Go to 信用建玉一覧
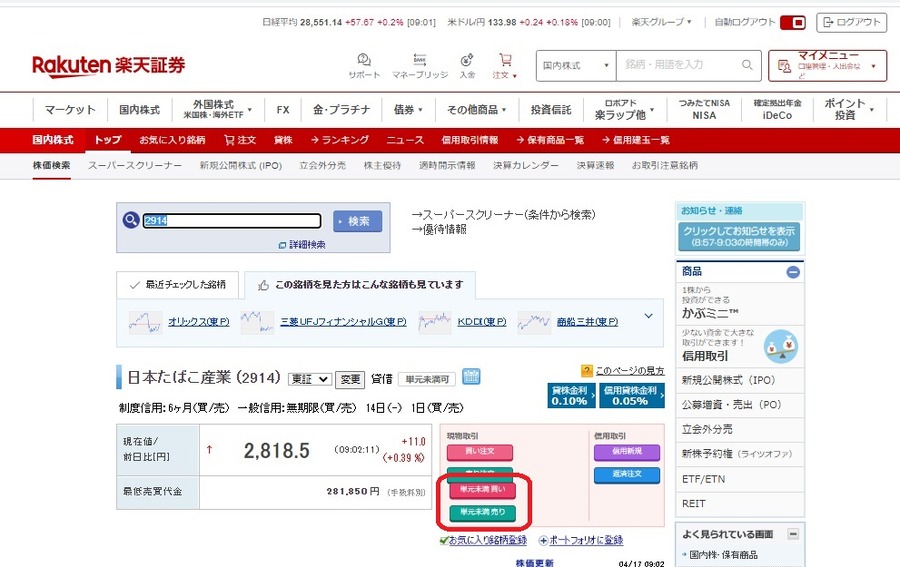Screen dimensions: 900x567 [x=635, y=140]
